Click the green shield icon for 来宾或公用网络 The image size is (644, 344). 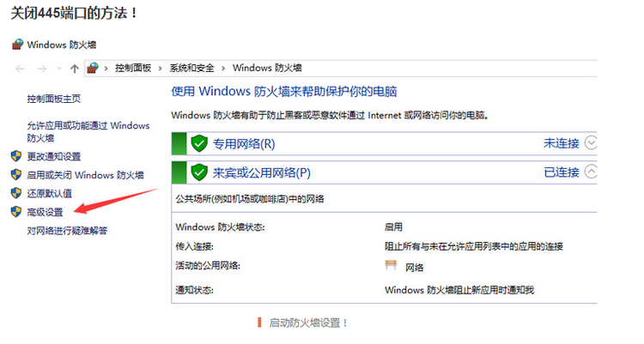pos(199,172)
